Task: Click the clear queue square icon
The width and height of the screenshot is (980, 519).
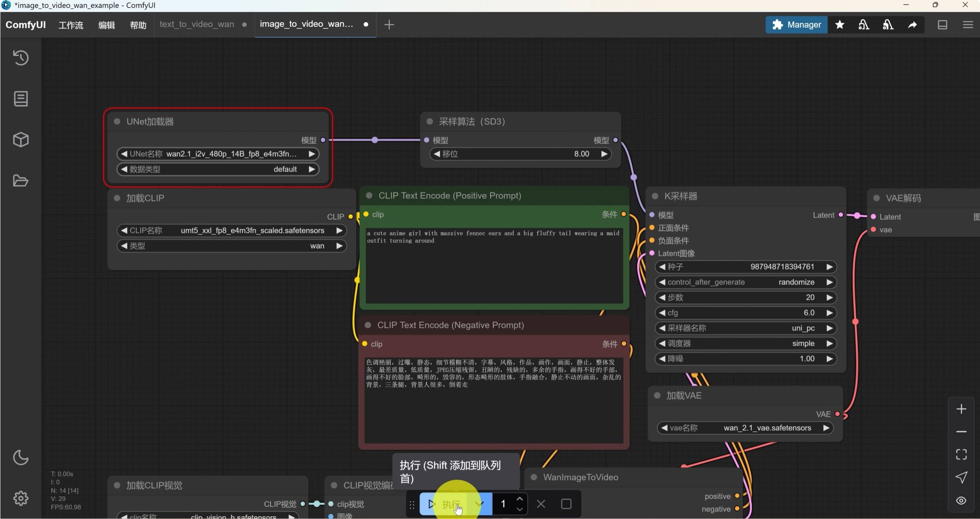Action: click(566, 504)
